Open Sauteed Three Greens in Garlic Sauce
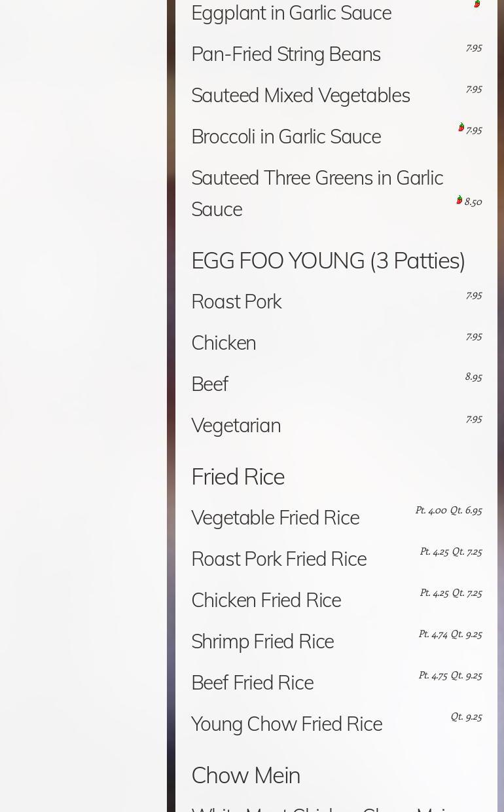This screenshot has height=812, width=504. tap(317, 193)
